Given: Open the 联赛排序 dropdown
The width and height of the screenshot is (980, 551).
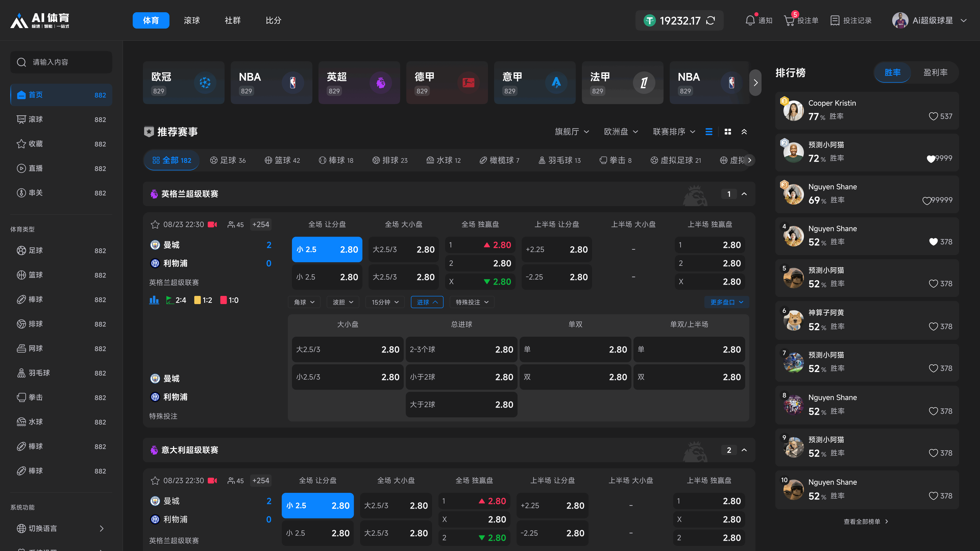Looking at the screenshot, I should pos(674,132).
